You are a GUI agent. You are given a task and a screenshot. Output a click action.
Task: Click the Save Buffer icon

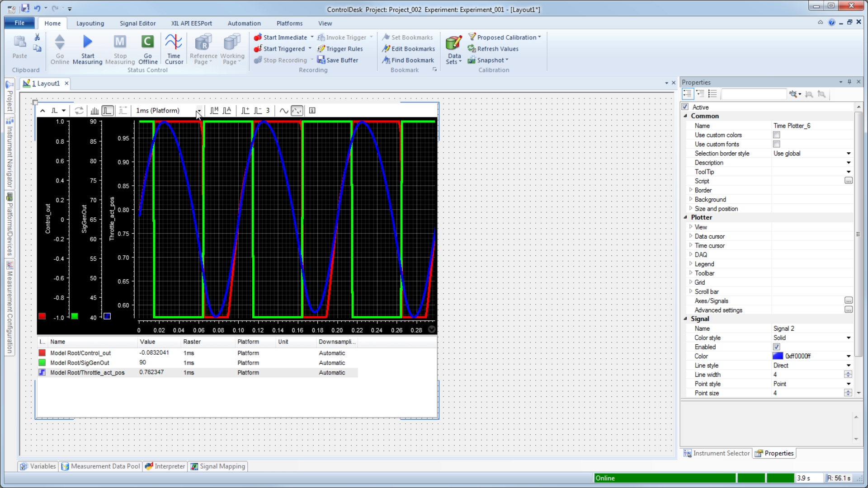click(x=321, y=60)
